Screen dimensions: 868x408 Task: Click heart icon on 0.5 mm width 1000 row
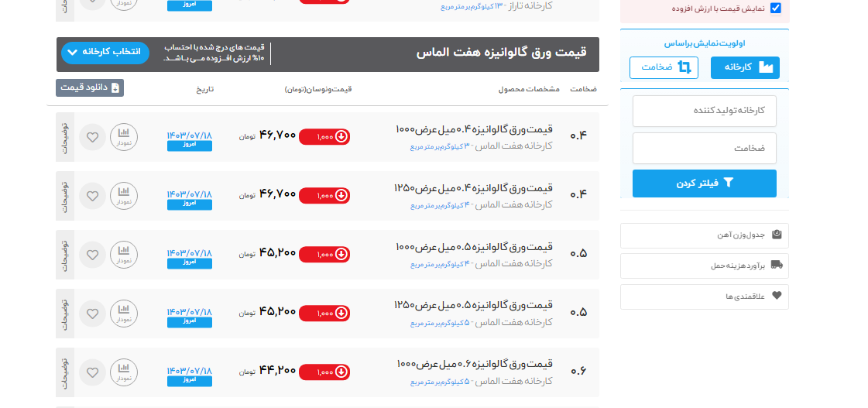click(92, 255)
